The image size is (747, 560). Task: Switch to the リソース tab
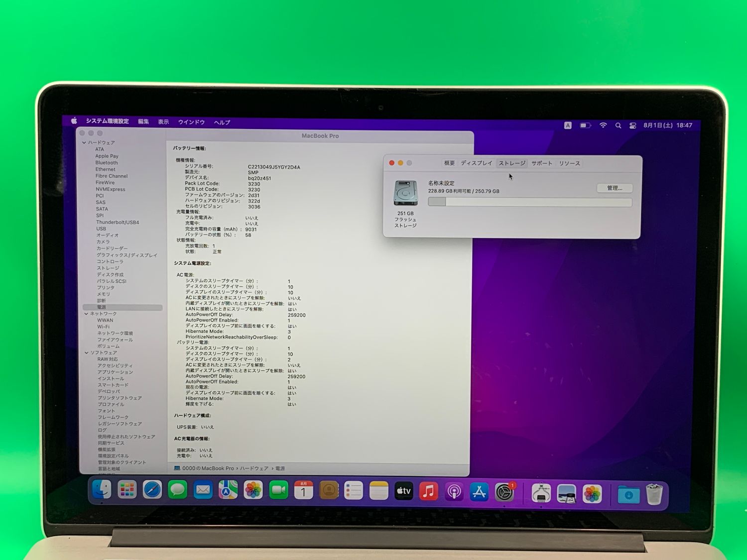point(569,163)
